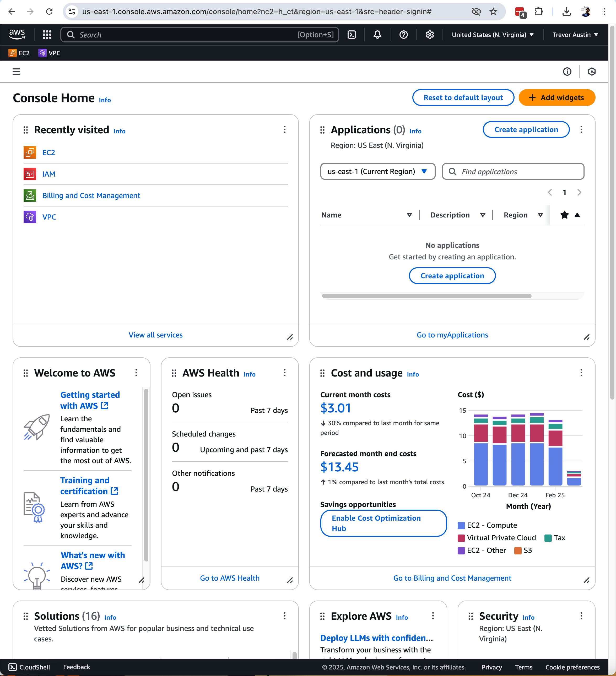Toggle the favorites star column in Applications table
Screen dimensions: 616x676
tap(565, 215)
